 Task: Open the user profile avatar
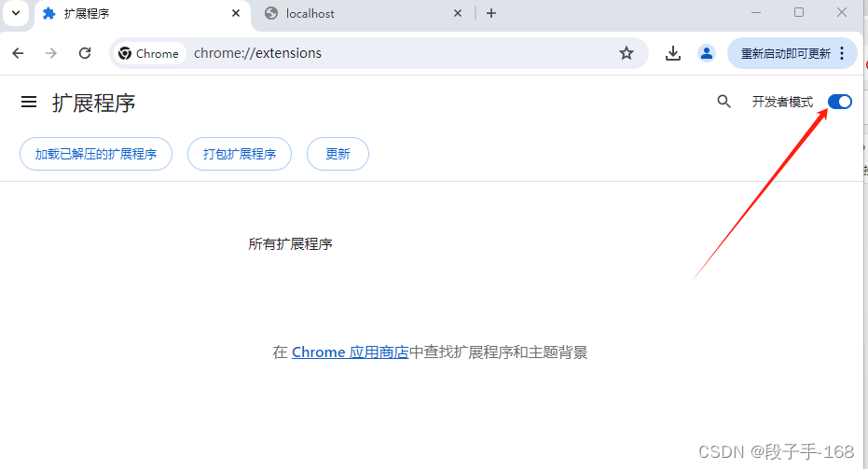[x=707, y=53]
